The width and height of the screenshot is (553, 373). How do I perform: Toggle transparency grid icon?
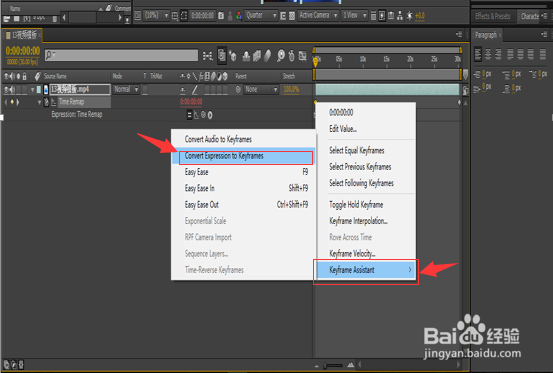point(292,16)
